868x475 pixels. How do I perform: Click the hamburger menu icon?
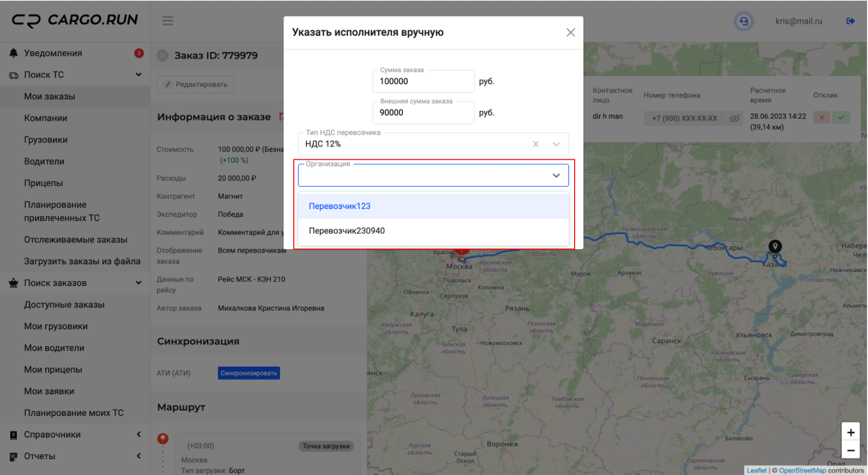coord(168,21)
